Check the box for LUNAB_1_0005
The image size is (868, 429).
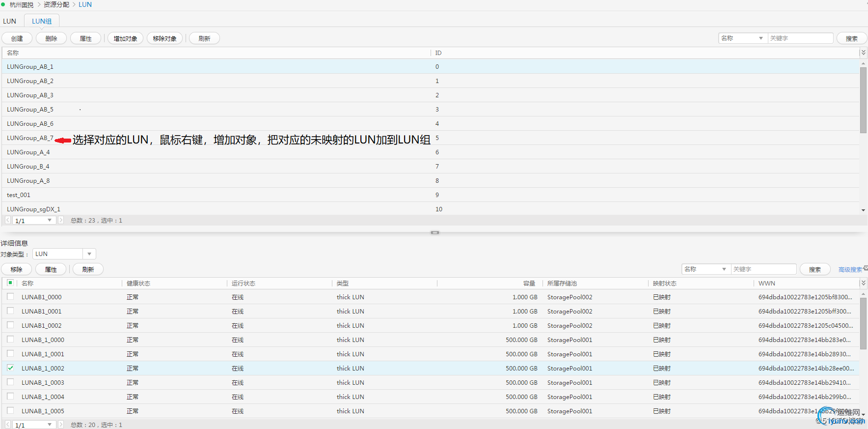[x=10, y=411]
